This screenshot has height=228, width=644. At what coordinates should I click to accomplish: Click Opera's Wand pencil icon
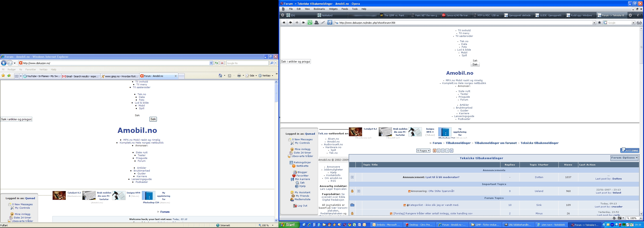[323, 23]
